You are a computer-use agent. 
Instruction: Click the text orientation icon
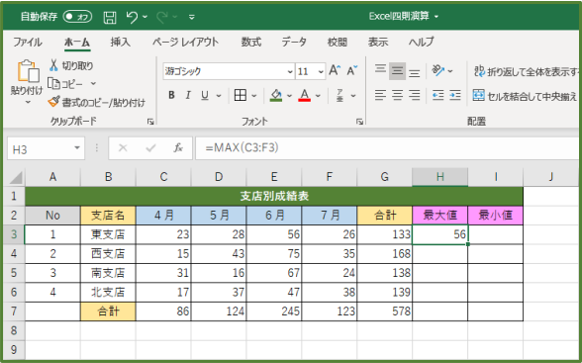click(438, 70)
